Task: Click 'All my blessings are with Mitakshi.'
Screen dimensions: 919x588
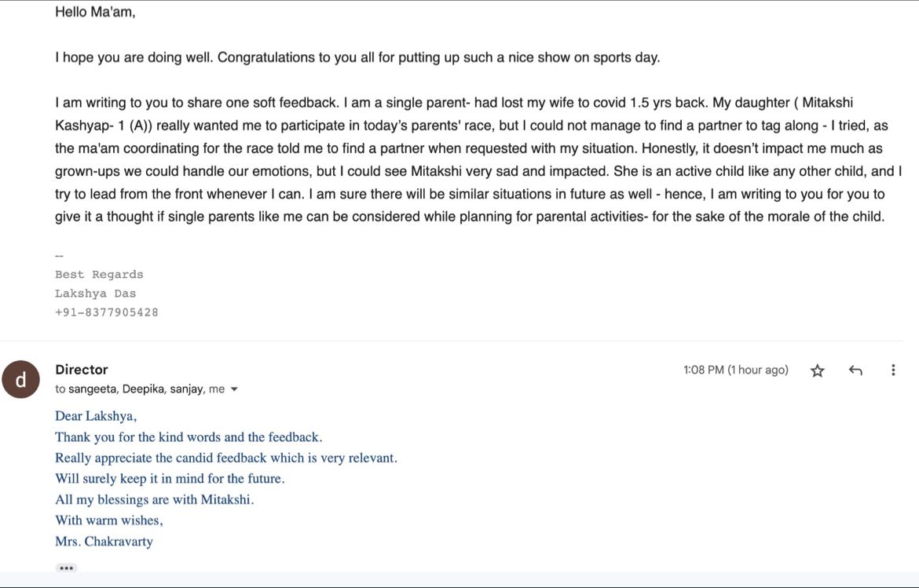Action: click(x=155, y=499)
